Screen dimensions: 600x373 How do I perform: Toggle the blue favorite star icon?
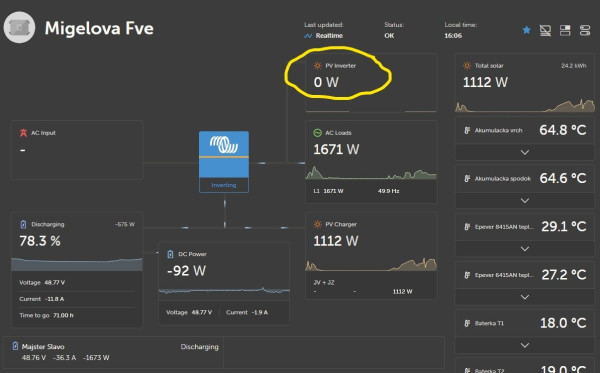coord(527,30)
